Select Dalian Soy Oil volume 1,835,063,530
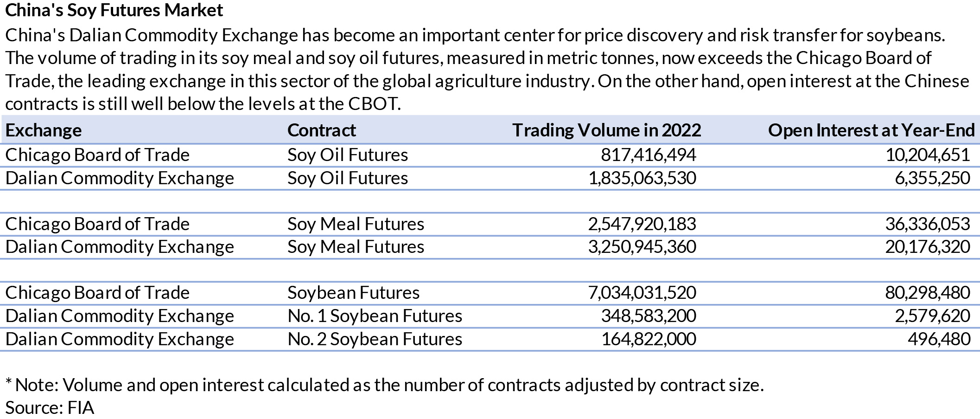 642,178
